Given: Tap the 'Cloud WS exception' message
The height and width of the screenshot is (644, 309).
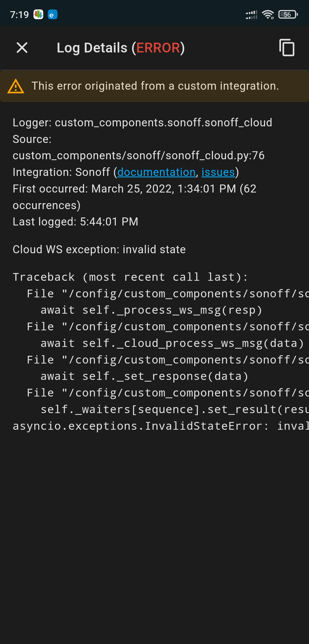Looking at the screenshot, I should coord(99,249).
